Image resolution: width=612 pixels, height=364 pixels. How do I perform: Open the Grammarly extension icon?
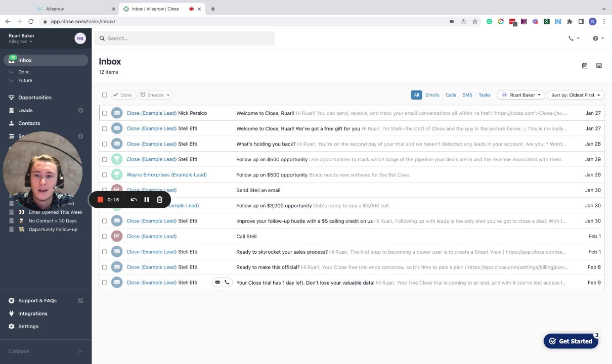(490, 22)
